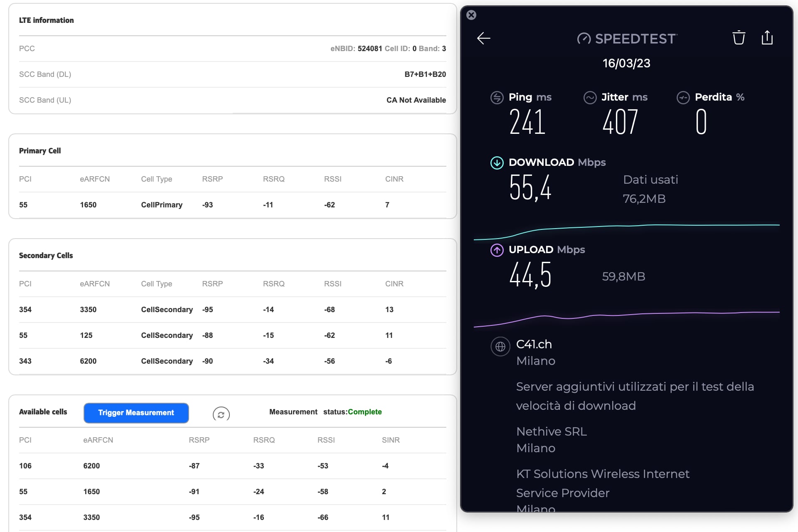Click the Upload arrow icon
Image resolution: width=798 pixels, height=532 pixels.
click(497, 250)
